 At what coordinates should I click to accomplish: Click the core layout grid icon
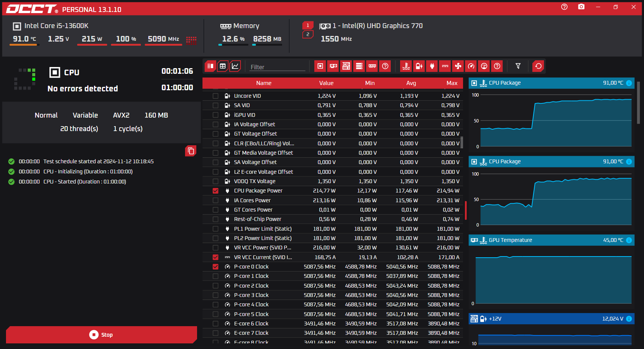pos(191,40)
